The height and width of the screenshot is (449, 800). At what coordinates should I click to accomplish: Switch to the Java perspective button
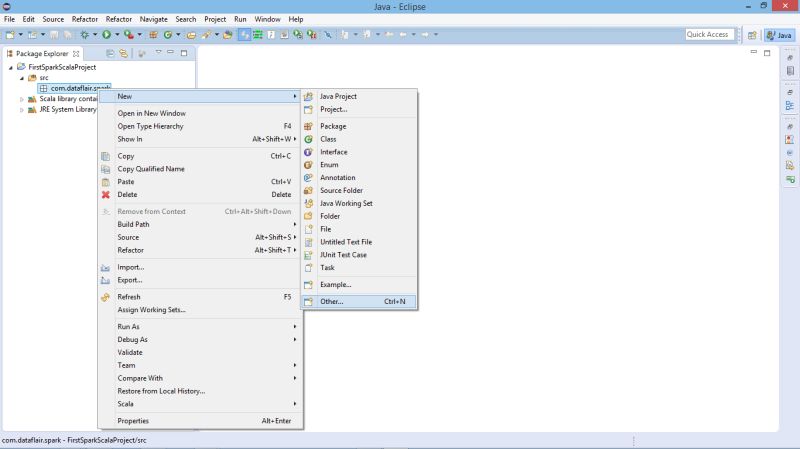779,35
